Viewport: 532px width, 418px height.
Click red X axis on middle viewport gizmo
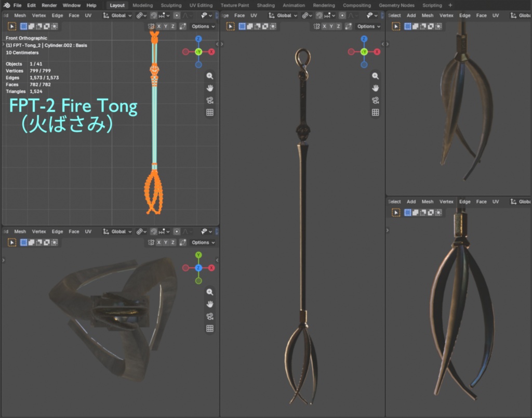coord(377,51)
